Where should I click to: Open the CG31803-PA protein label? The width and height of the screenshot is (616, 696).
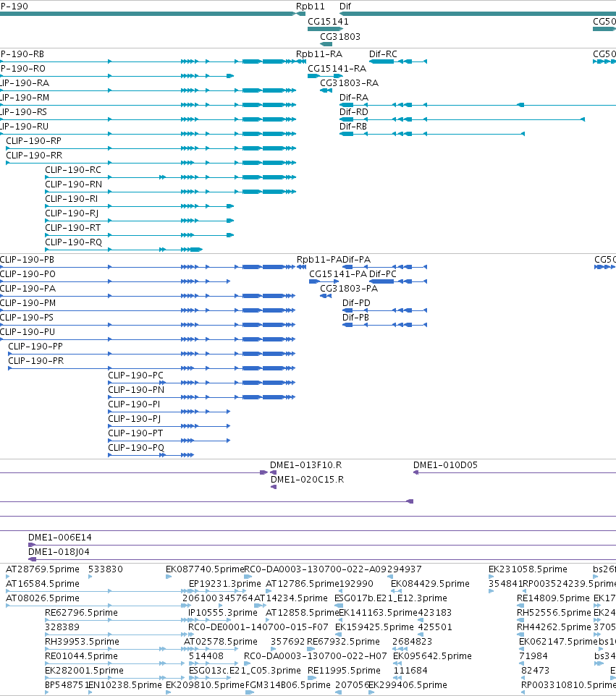pos(349,289)
